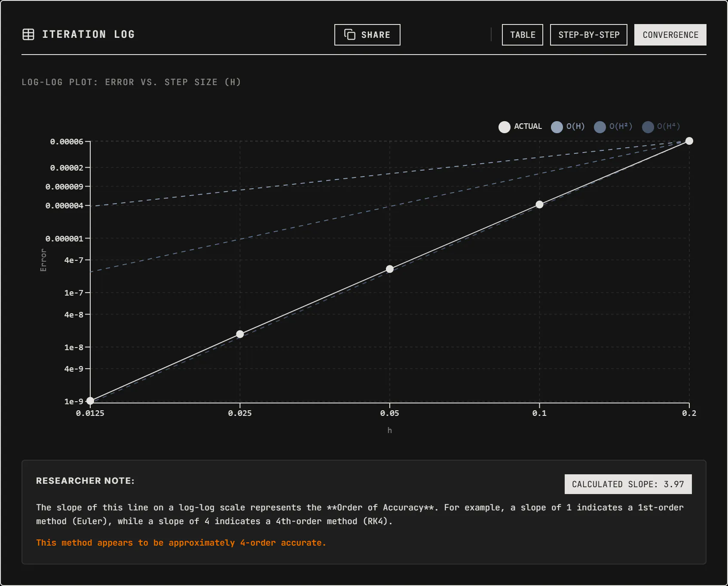
Task: Click the h axis title
Action: (390, 430)
